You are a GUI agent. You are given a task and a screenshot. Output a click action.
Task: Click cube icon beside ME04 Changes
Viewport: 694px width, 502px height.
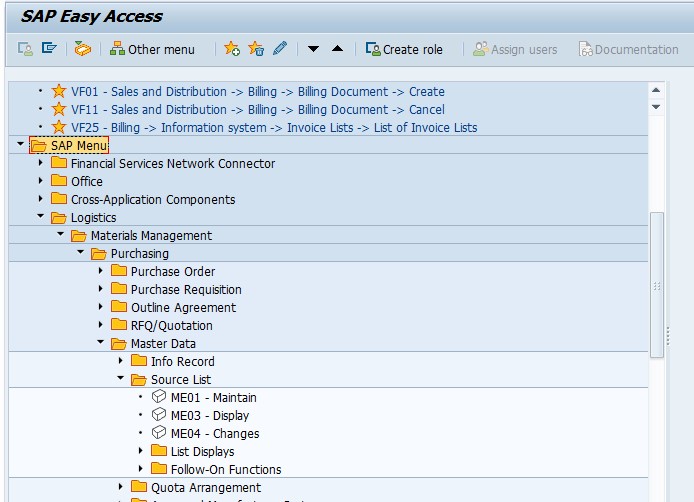(x=159, y=432)
